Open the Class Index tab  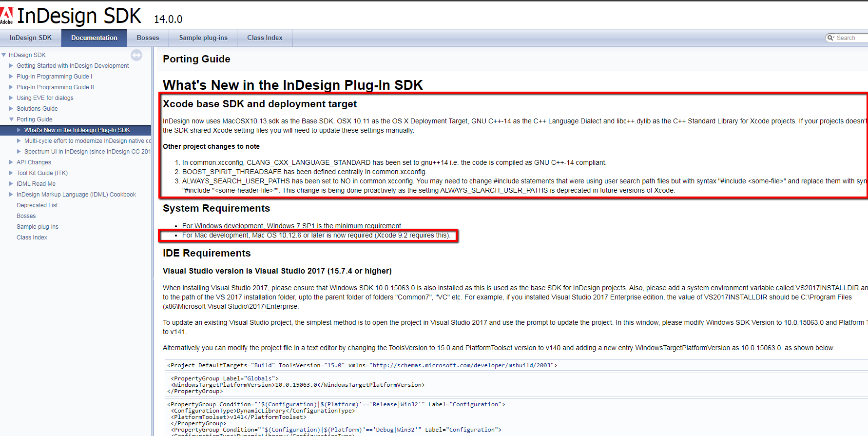(265, 38)
